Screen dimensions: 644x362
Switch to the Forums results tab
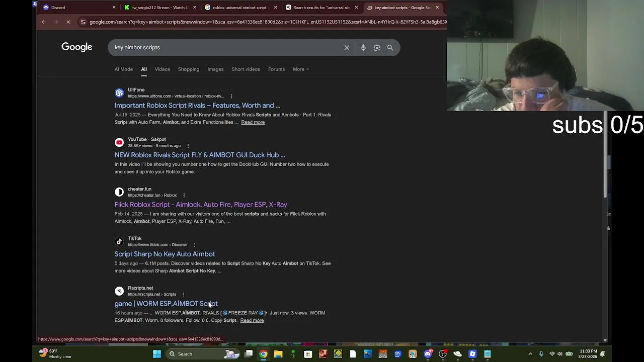click(x=276, y=69)
